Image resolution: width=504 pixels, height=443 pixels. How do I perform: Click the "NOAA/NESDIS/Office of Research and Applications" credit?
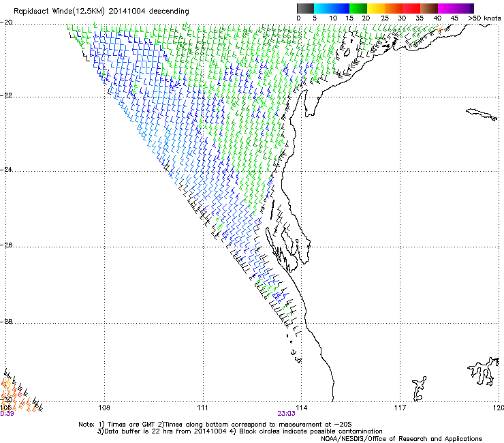coord(401,439)
